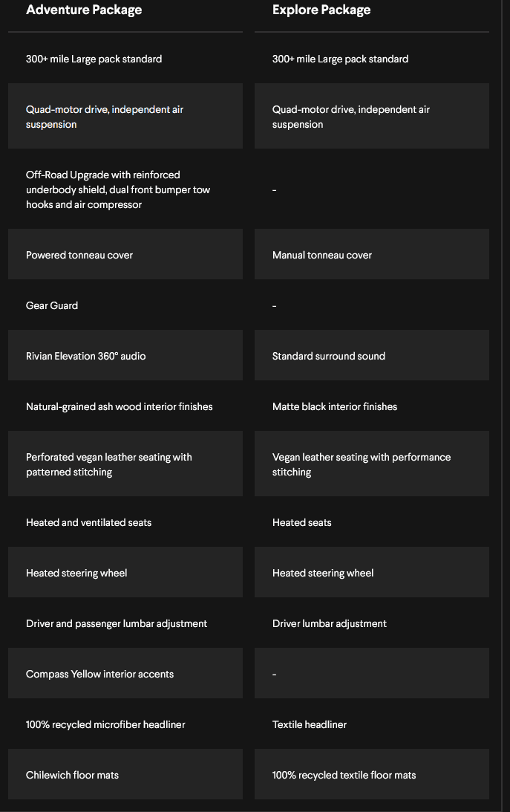The height and width of the screenshot is (812, 510).
Task: Click the Explore Package column heading
Action: [x=321, y=10]
